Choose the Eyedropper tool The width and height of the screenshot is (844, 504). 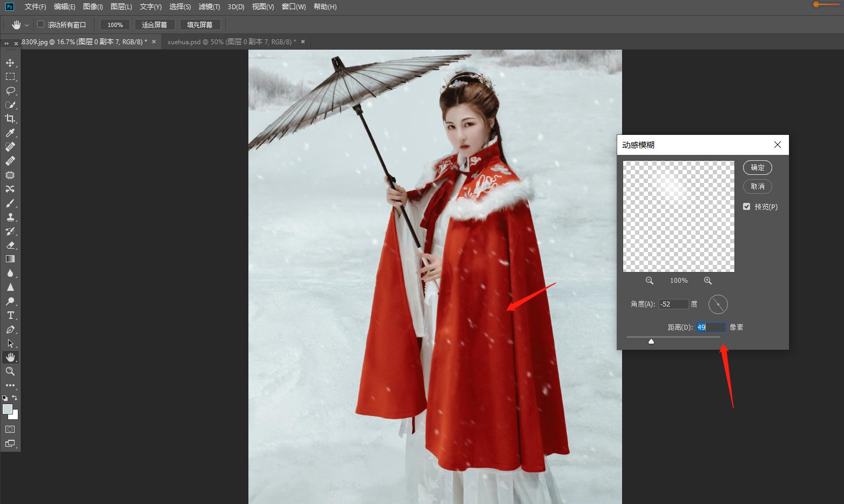click(10, 133)
